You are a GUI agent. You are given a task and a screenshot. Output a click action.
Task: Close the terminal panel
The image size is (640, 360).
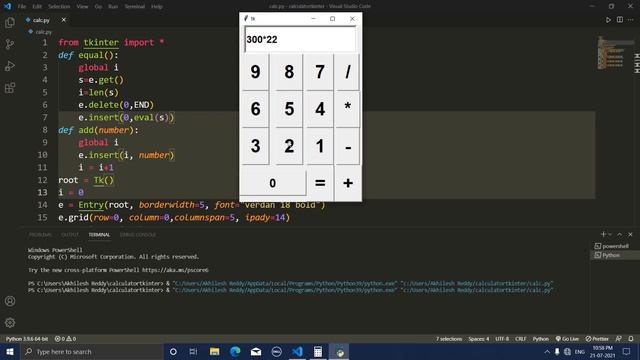tap(630, 234)
